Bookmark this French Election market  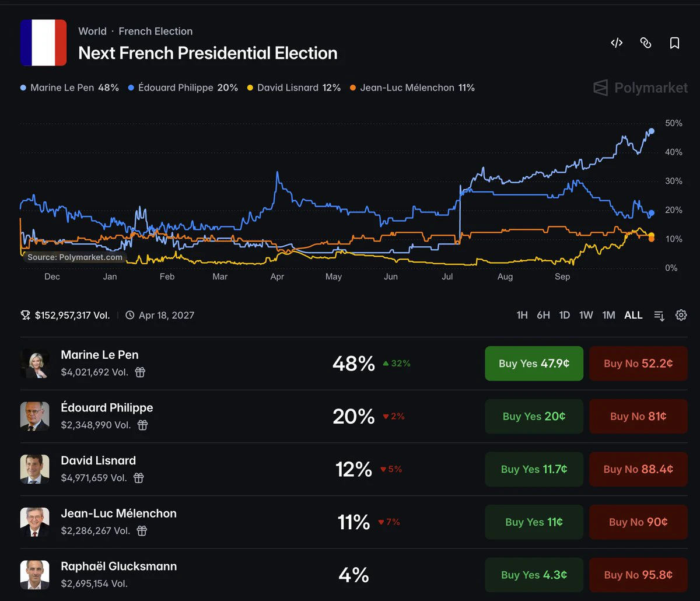[675, 43]
